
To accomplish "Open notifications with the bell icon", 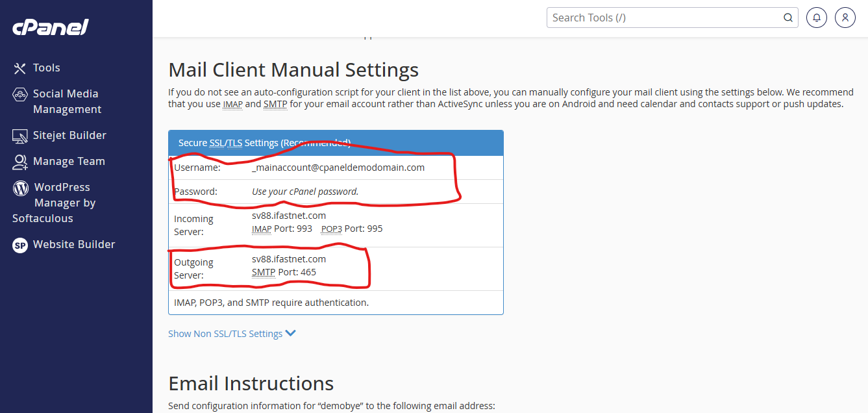I will (816, 18).
